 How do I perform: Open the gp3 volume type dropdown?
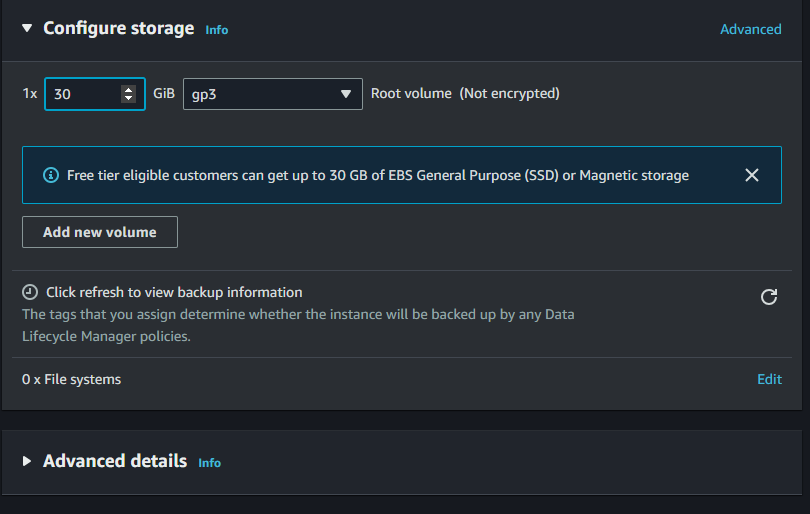click(273, 94)
